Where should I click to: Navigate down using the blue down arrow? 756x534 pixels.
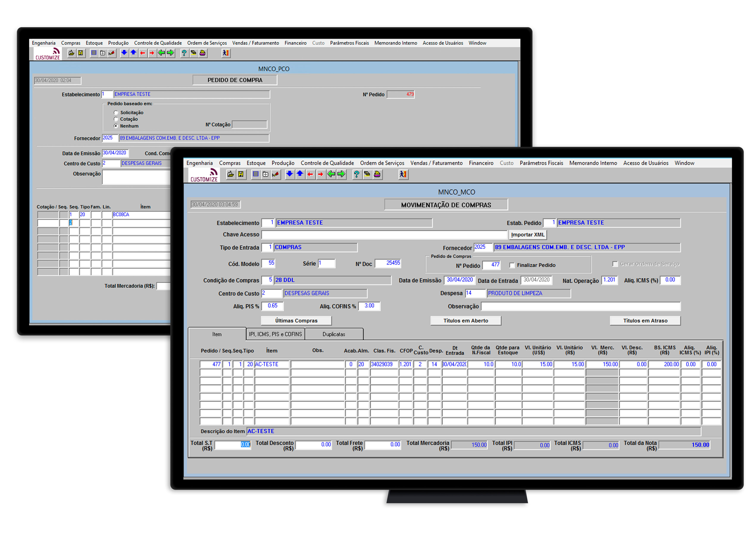(x=290, y=174)
